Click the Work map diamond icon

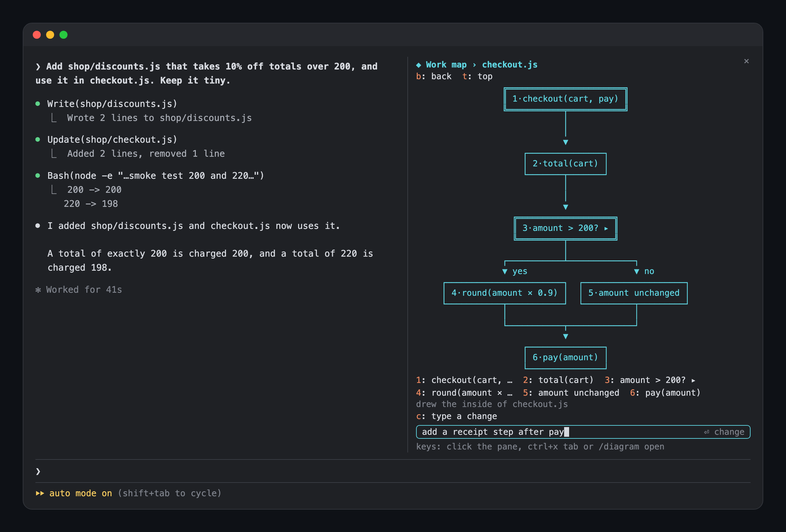(x=418, y=65)
